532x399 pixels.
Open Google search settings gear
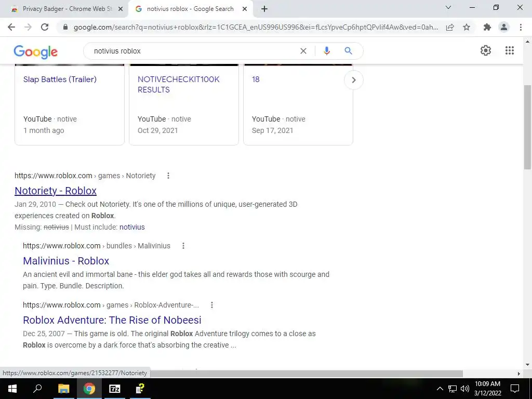click(486, 50)
